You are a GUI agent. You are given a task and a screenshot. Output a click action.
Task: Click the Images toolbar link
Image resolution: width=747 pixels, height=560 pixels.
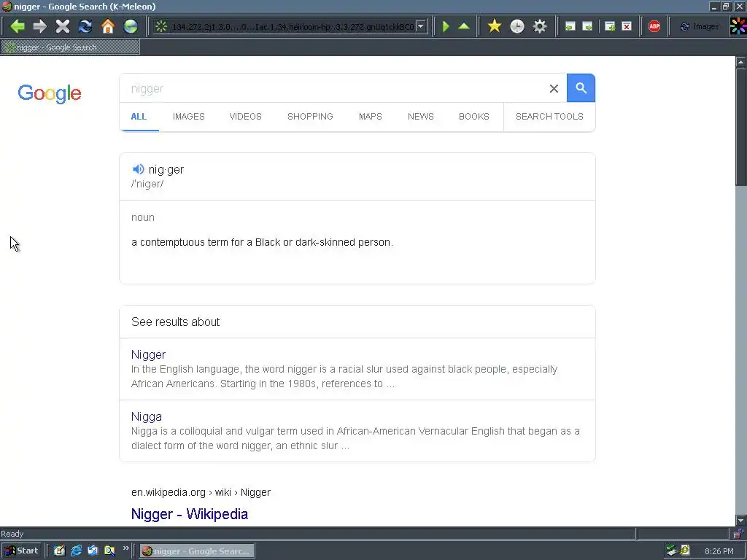tap(700, 26)
